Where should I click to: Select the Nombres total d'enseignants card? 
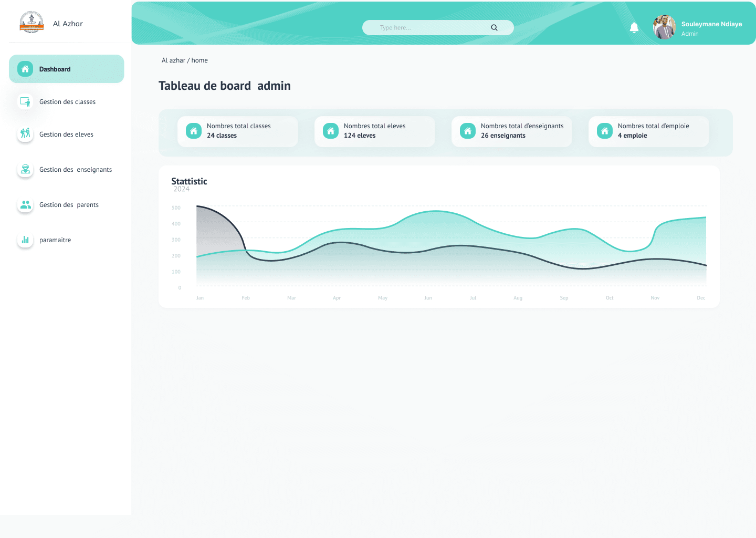tap(512, 131)
